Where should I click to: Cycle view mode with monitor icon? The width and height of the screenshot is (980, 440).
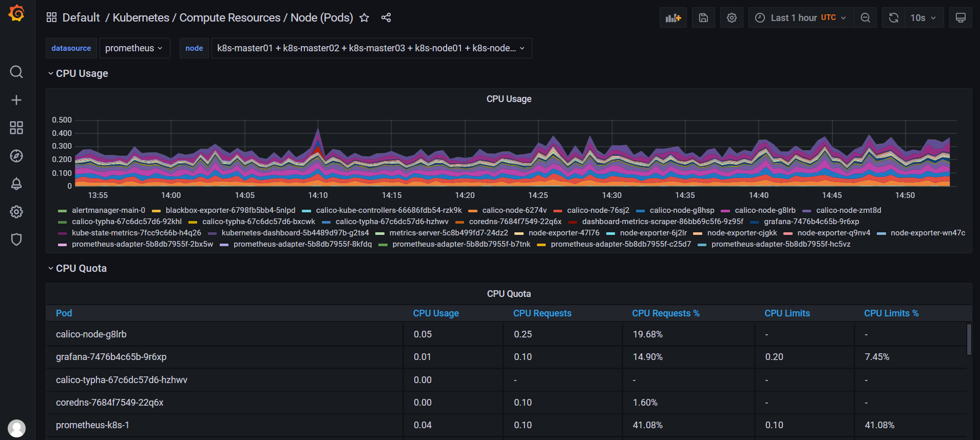960,18
